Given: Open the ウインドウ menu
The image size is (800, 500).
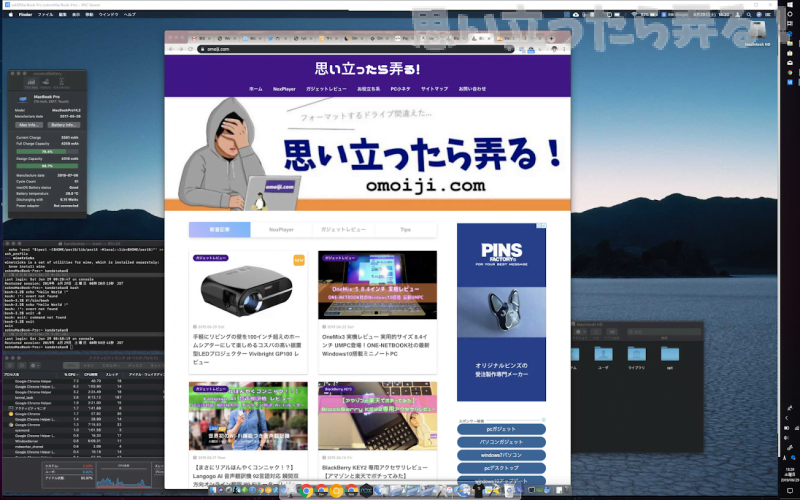Looking at the screenshot, I should [x=109, y=14].
